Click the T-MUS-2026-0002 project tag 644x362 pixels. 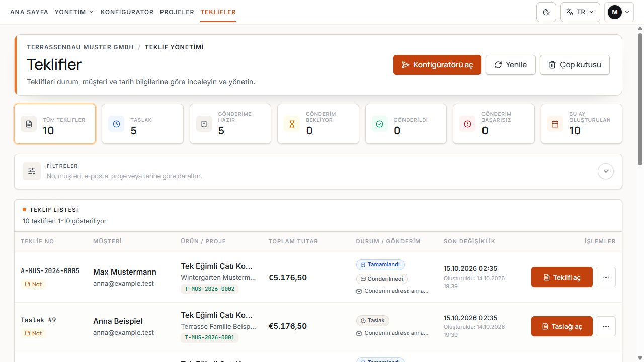(210, 289)
